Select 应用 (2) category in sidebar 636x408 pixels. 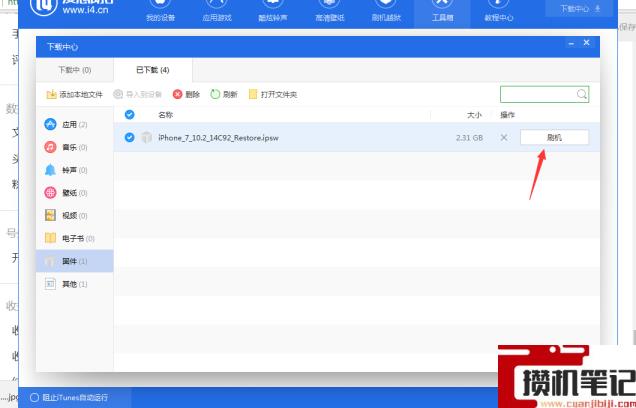point(75,125)
